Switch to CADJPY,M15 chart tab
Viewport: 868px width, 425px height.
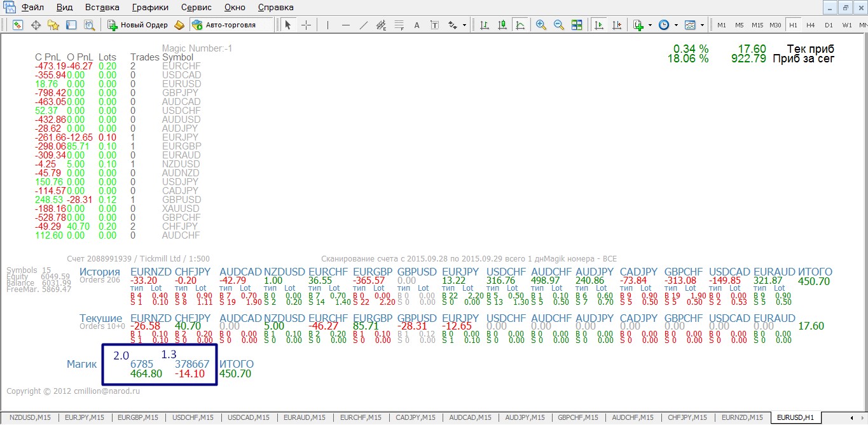(415, 417)
